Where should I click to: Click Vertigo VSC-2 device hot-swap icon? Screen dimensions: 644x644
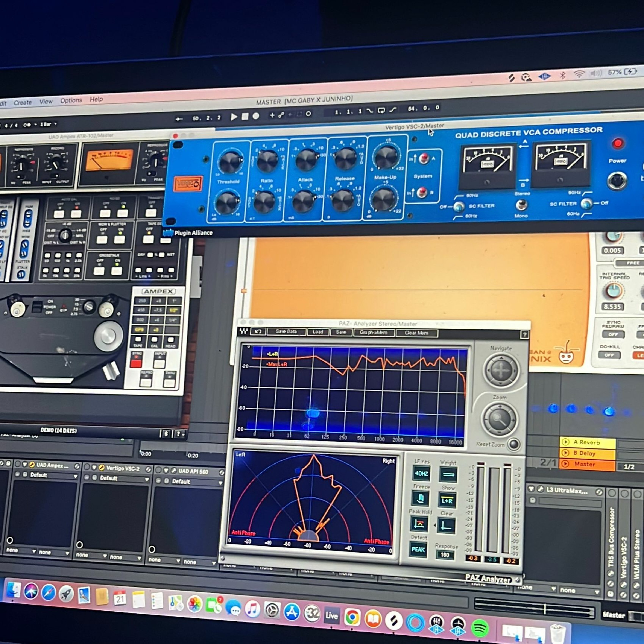coord(148,469)
